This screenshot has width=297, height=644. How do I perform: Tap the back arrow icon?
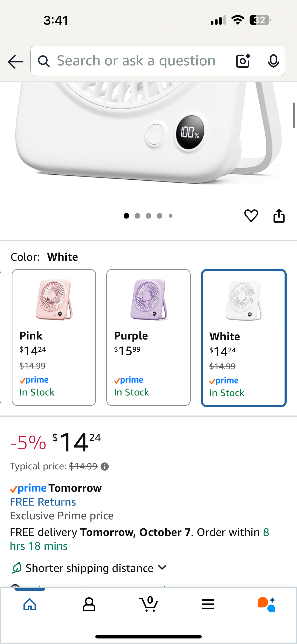[x=15, y=61]
